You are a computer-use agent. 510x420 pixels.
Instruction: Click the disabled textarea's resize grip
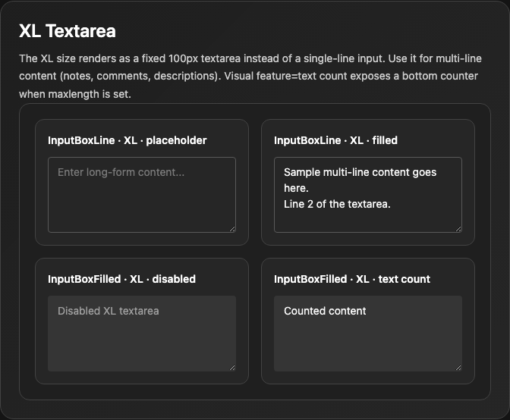(232, 368)
